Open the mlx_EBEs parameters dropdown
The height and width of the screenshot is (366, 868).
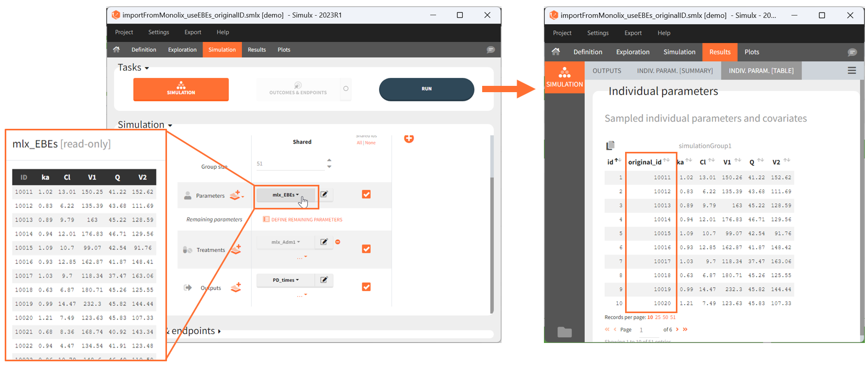(x=285, y=195)
